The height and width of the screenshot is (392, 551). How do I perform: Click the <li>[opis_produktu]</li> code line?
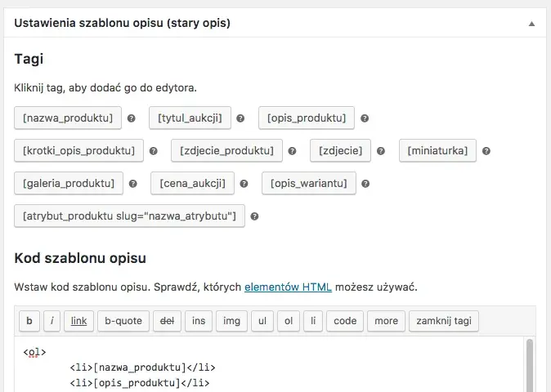pos(140,382)
